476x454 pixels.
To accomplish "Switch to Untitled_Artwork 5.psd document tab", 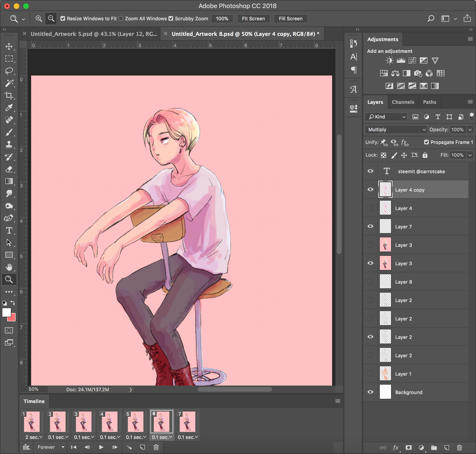I will coord(94,34).
